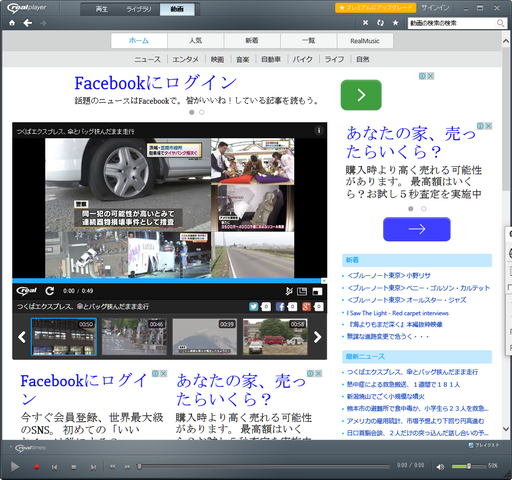Viewport: 512px width, 480px height.
Task: Click the forward arrow in navigation bar
Action: (x=43, y=23)
